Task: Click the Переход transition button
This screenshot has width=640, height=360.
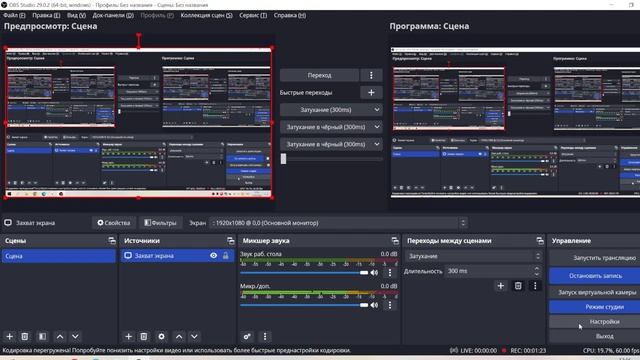Action: tap(319, 75)
